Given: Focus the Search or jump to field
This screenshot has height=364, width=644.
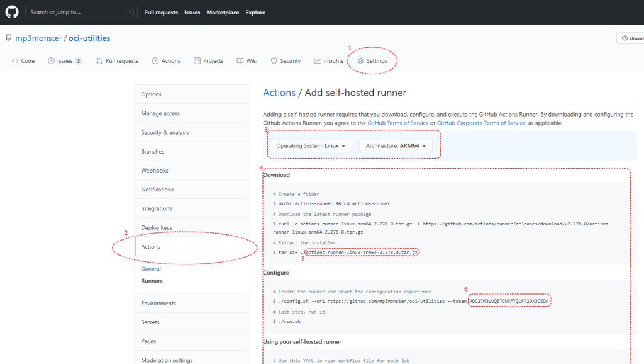Looking at the screenshot, I should tap(77, 12).
